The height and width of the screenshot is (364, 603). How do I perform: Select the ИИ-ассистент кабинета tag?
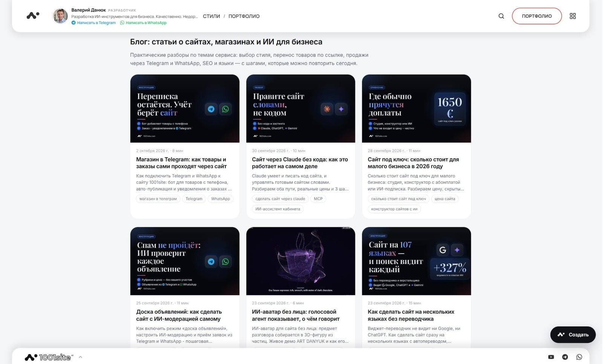(278, 209)
